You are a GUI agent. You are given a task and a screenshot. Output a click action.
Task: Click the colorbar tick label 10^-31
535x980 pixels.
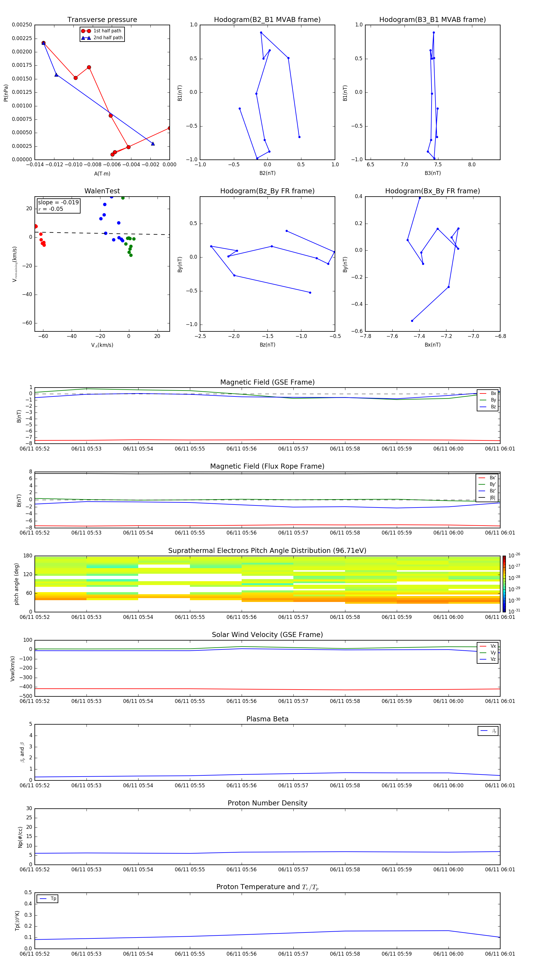tap(514, 611)
